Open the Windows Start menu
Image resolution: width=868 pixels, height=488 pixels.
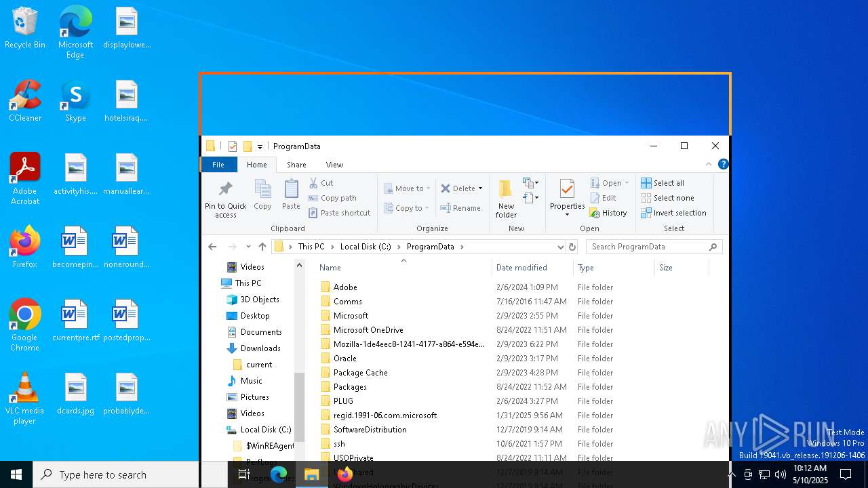coord(16,474)
